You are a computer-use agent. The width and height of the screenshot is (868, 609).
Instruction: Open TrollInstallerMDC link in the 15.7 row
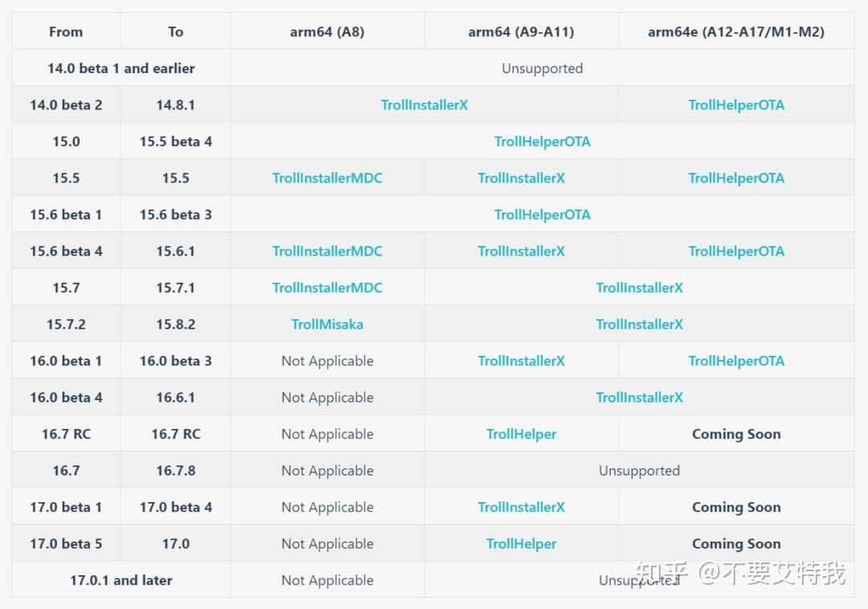(x=327, y=288)
